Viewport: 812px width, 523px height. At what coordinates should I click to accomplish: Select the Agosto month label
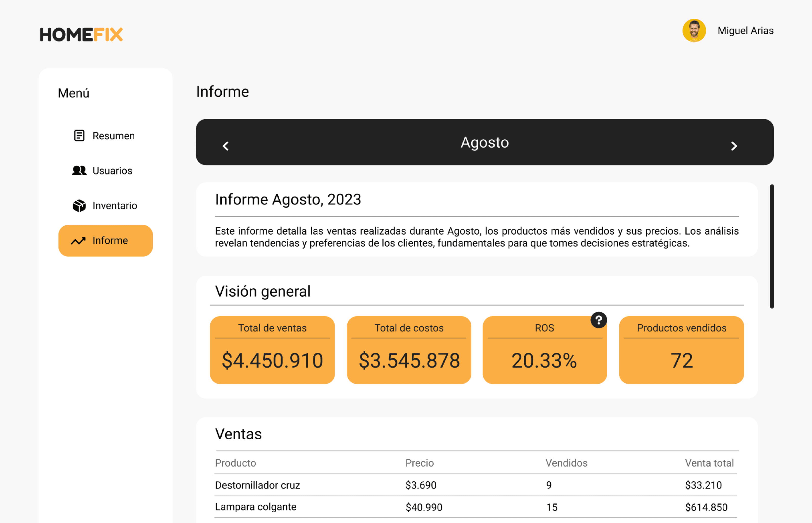click(484, 142)
